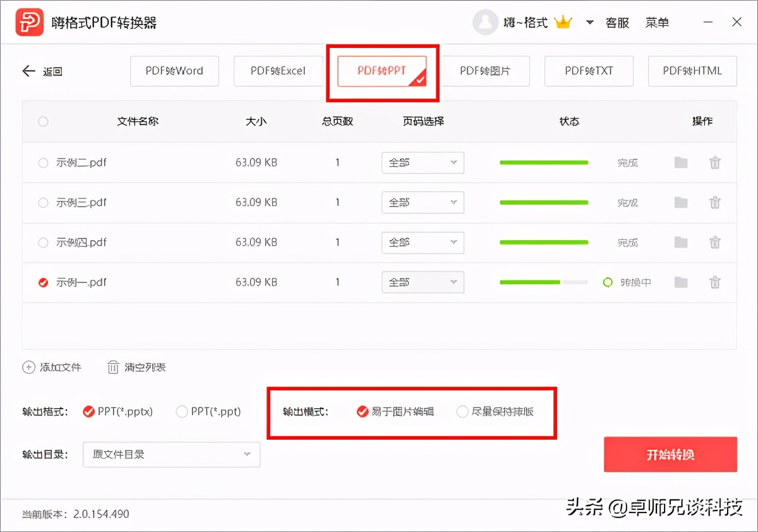Click the app logo in top-left corner

30,21
